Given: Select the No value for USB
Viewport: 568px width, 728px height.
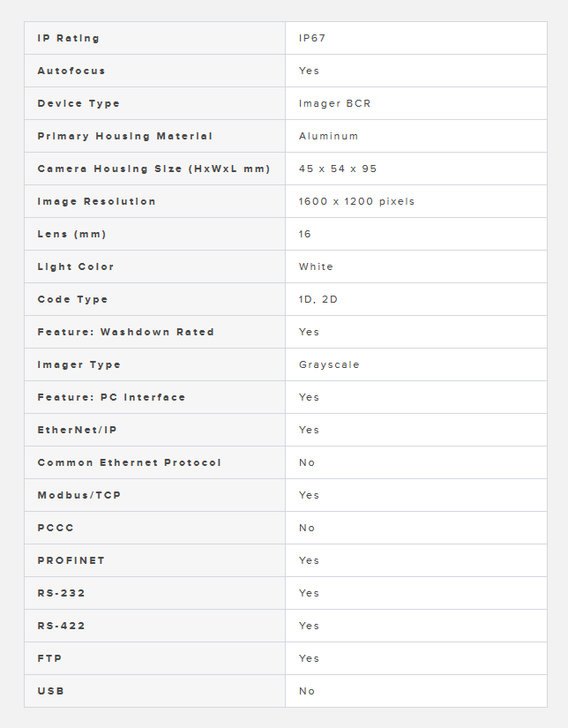Looking at the screenshot, I should 307,692.
